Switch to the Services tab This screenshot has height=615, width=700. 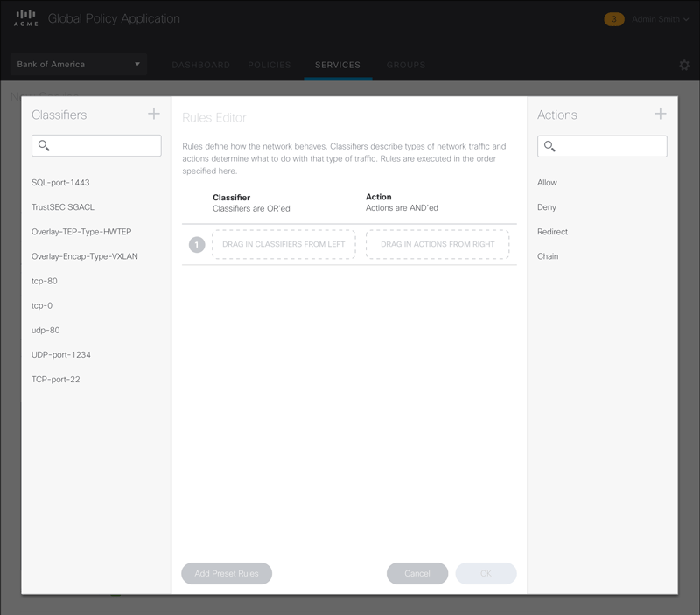[x=338, y=65]
